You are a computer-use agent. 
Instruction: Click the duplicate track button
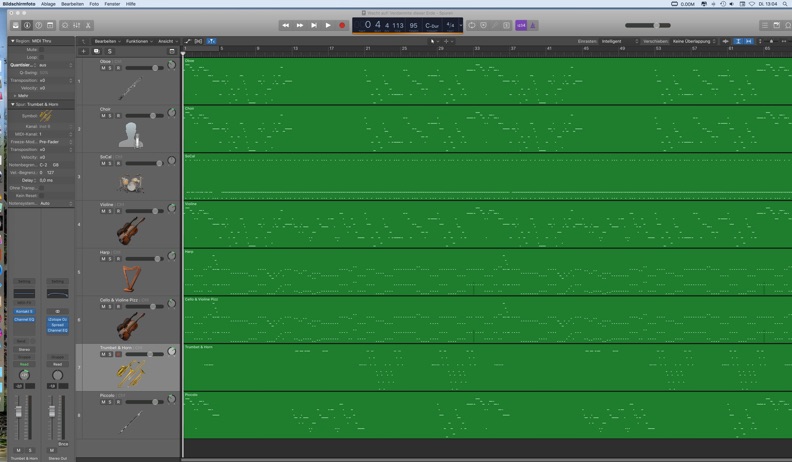pos(96,51)
